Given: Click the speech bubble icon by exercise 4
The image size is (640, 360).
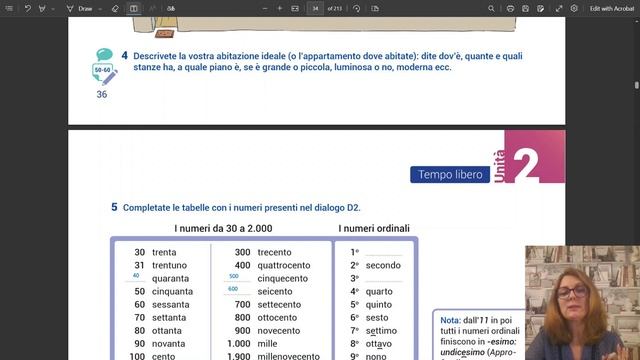Looking at the screenshot, I should click(x=104, y=54).
